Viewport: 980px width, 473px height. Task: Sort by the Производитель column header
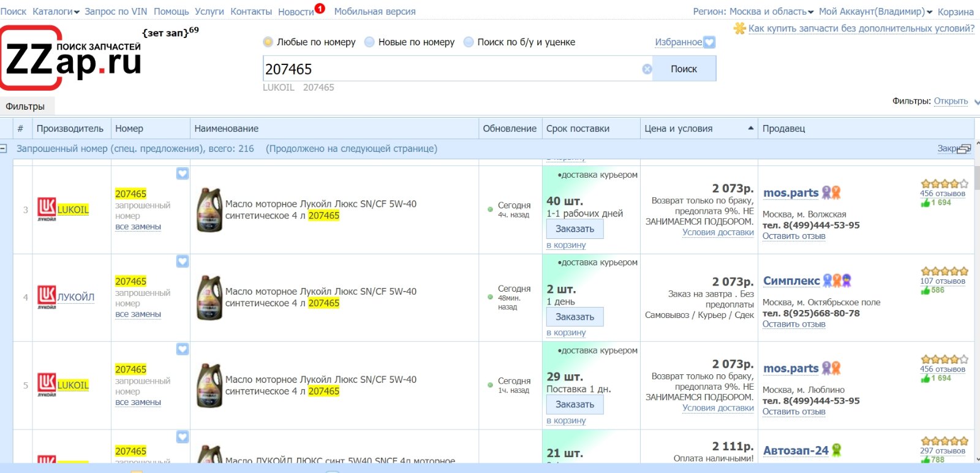click(70, 129)
